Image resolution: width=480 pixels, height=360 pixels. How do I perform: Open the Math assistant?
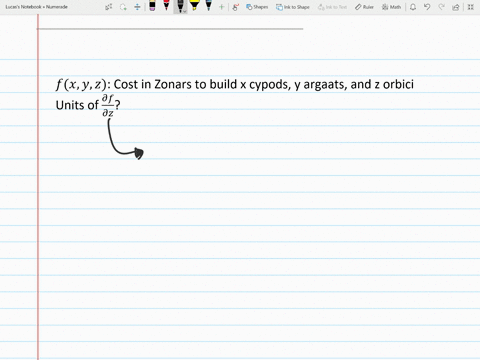click(x=391, y=7)
